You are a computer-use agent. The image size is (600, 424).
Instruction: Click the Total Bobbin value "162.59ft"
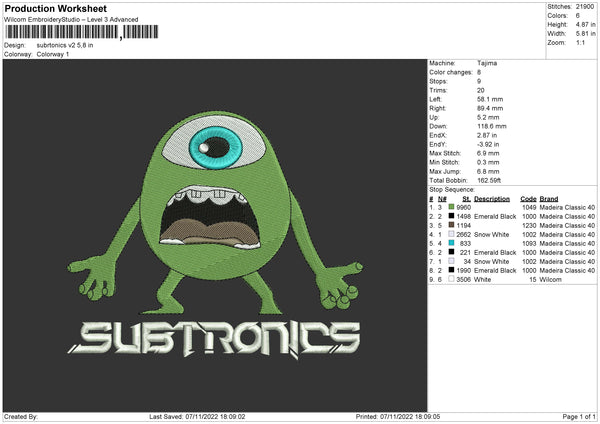[x=489, y=180]
